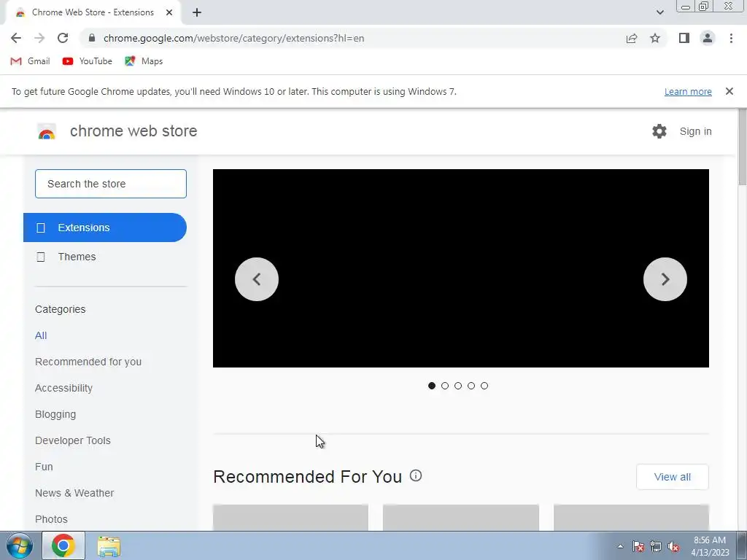The height and width of the screenshot is (560, 747).
Task: Advance to the next carousel slide
Action: [x=665, y=279]
